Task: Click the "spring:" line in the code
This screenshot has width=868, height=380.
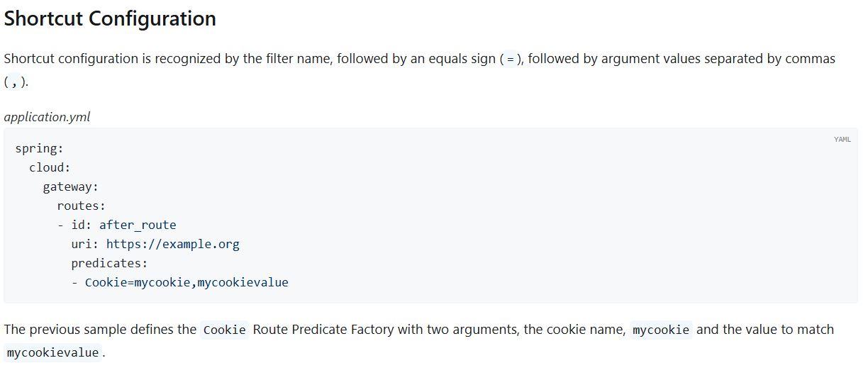Action: 39,149
